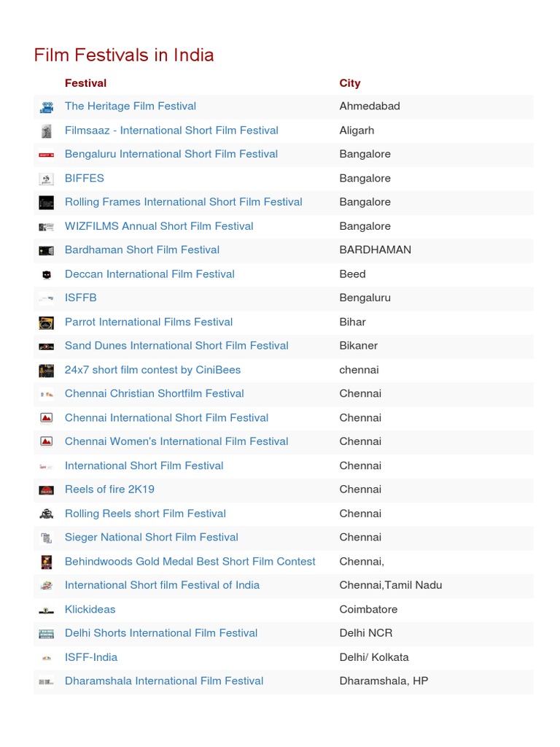Click the Delhi Shorts festival logo icon
Screen dimensions: 560x747
coord(46,634)
